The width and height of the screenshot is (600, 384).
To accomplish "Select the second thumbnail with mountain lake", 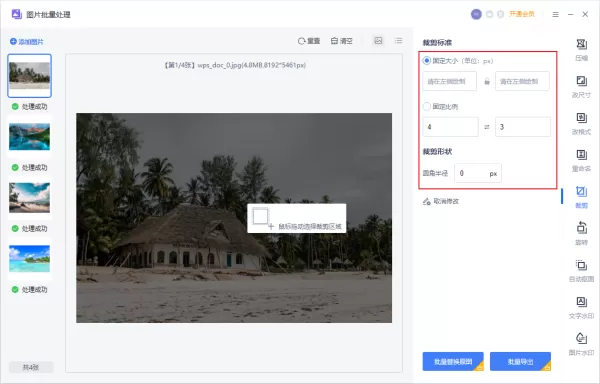I will pyautogui.click(x=29, y=137).
